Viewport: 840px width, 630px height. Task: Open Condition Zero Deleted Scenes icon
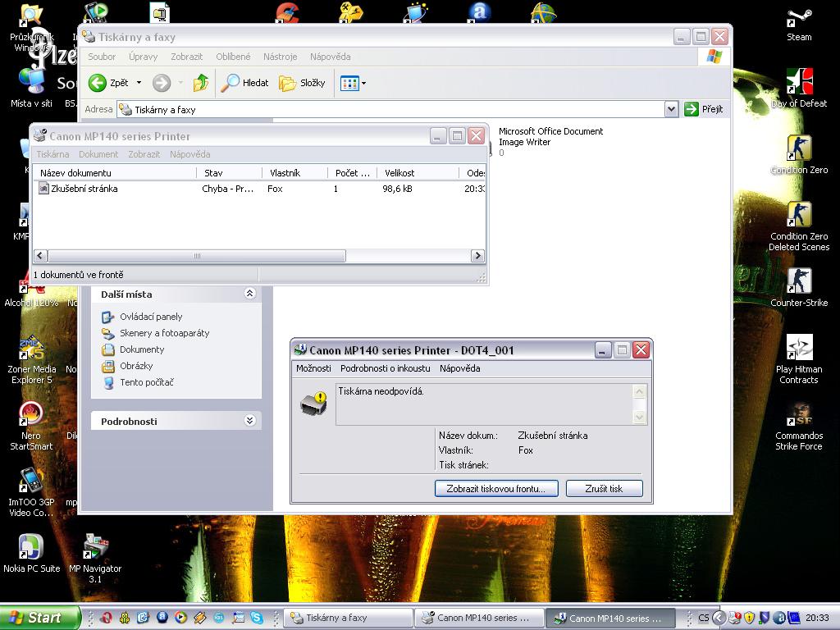pyautogui.click(x=799, y=226)
